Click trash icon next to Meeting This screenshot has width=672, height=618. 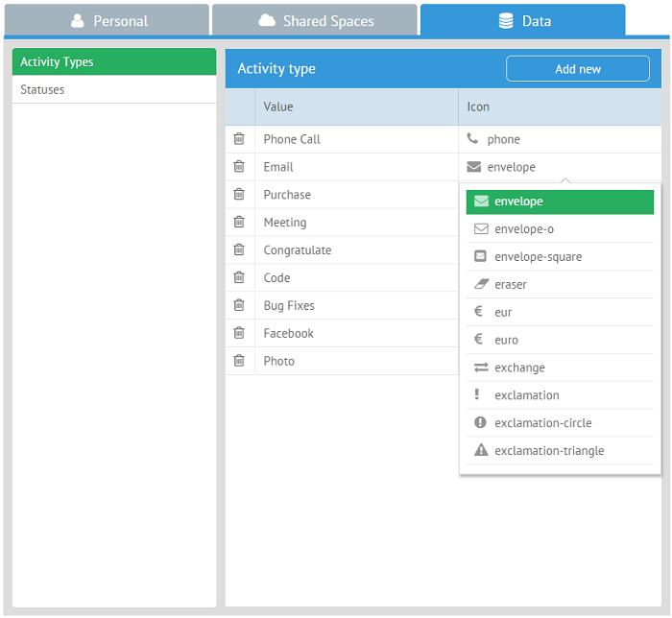coord(239,223)
